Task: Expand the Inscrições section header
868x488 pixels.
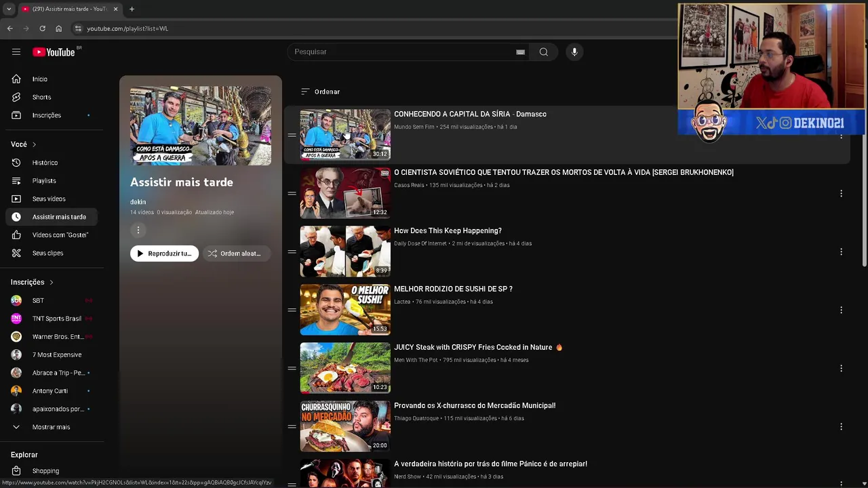Action: (x=32, y=282)
